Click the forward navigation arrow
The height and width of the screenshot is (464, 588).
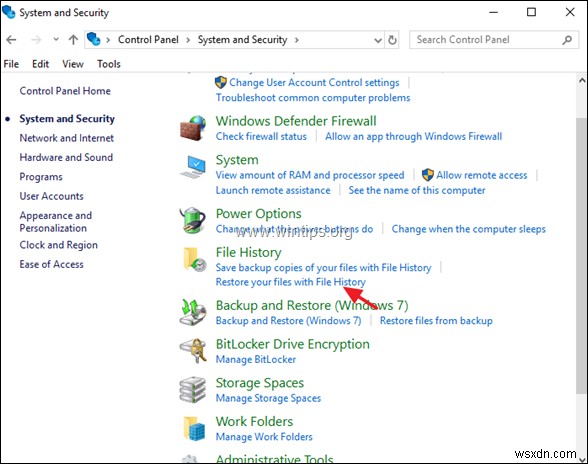(36, 40)
